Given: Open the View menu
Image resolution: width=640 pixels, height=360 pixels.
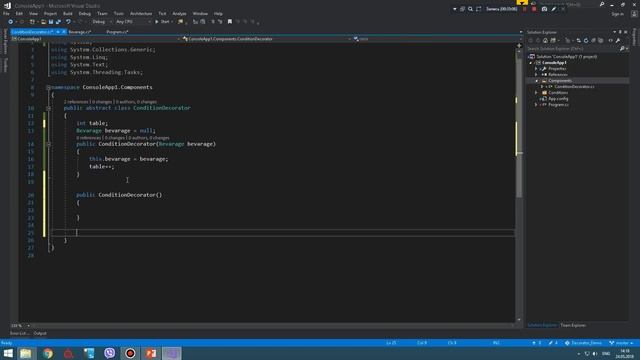Looking at the screenshot, I should click(33, 13).
